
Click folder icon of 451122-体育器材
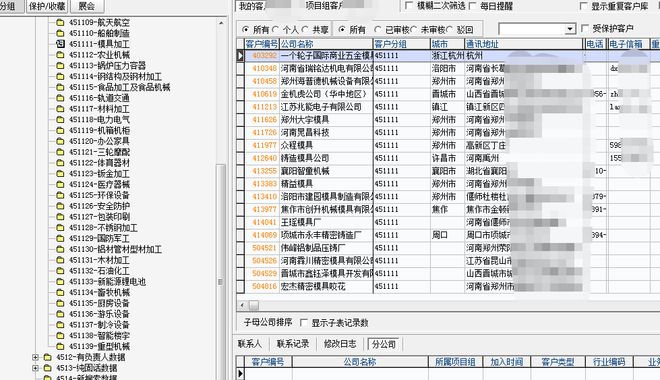pyautogui.click(x=60, y=163)
